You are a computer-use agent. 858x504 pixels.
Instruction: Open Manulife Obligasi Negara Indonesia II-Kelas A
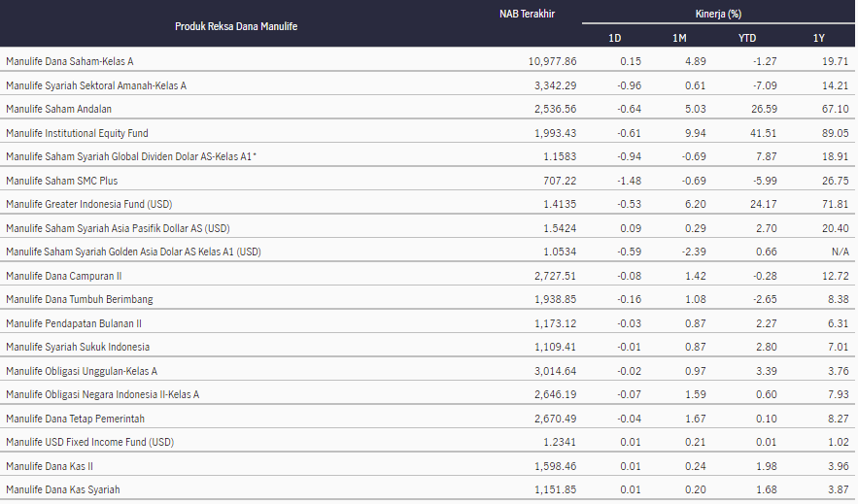pyautogui.click(x=102, y=394)
